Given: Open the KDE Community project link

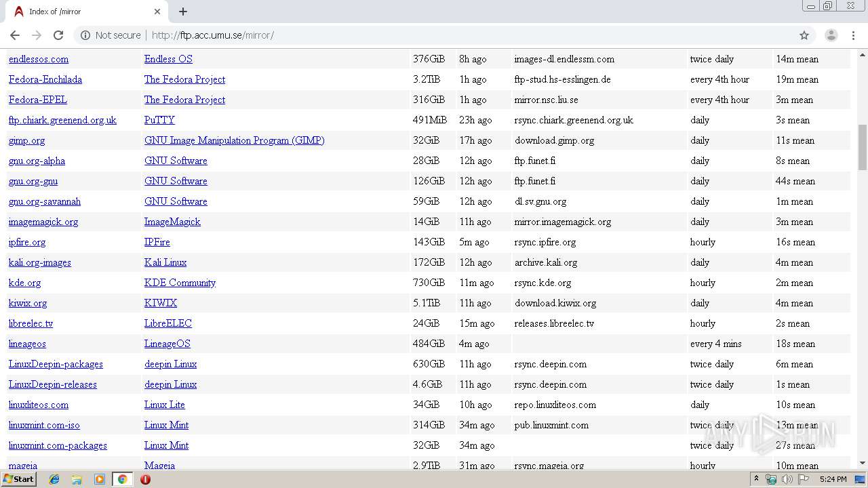Looking at the screenshot, I should click(180, 283).
